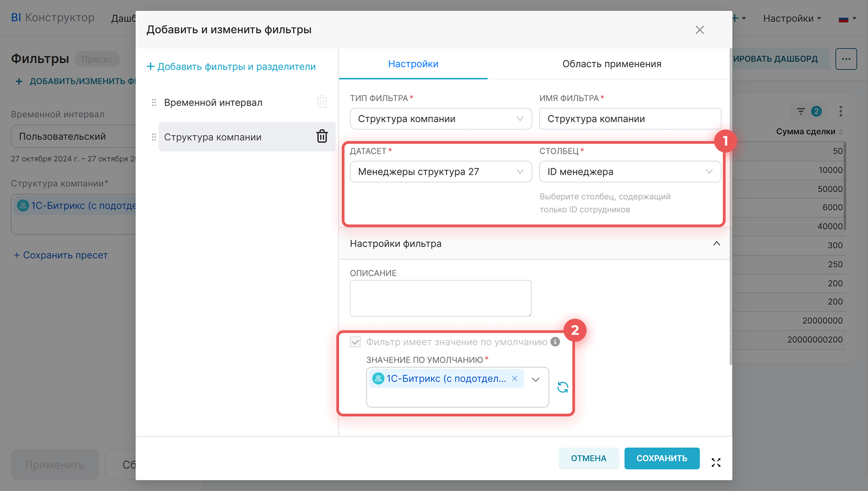Click the СОХРАНИТЬ button
This screenshot has height=491, width=868.
pos(661,458)
